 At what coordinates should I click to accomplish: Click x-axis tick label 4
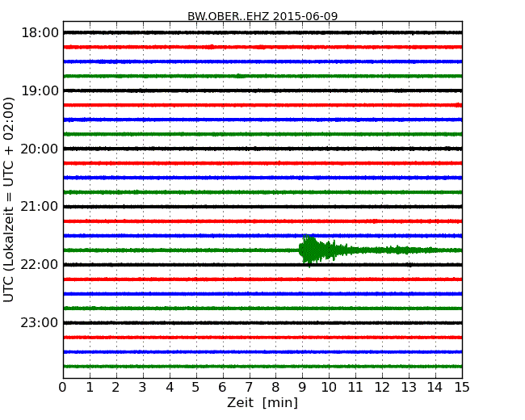(170, 387)
